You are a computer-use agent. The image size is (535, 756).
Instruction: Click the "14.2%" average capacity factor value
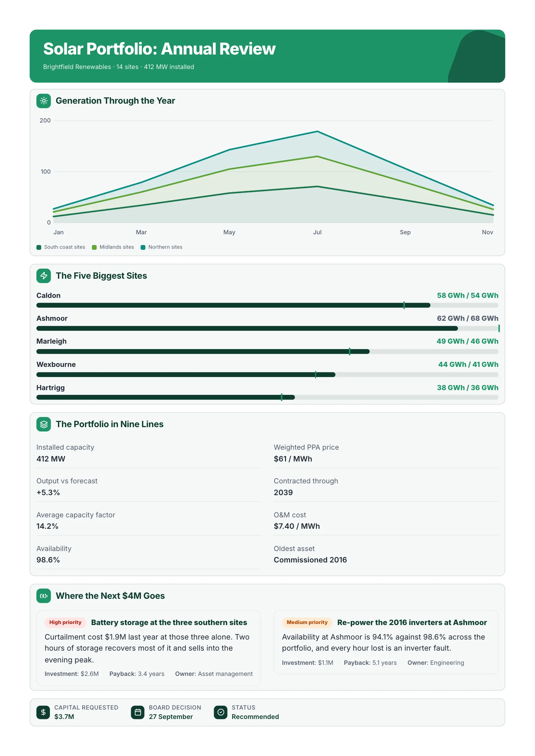point(48,526)
